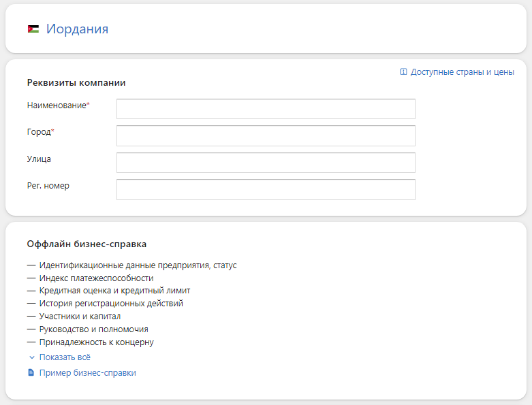The height and width of the screenshot is (405, 532).
Task: Select the Кредитная оценка и кредитный лимит item
Action: (x=114, y=291)
